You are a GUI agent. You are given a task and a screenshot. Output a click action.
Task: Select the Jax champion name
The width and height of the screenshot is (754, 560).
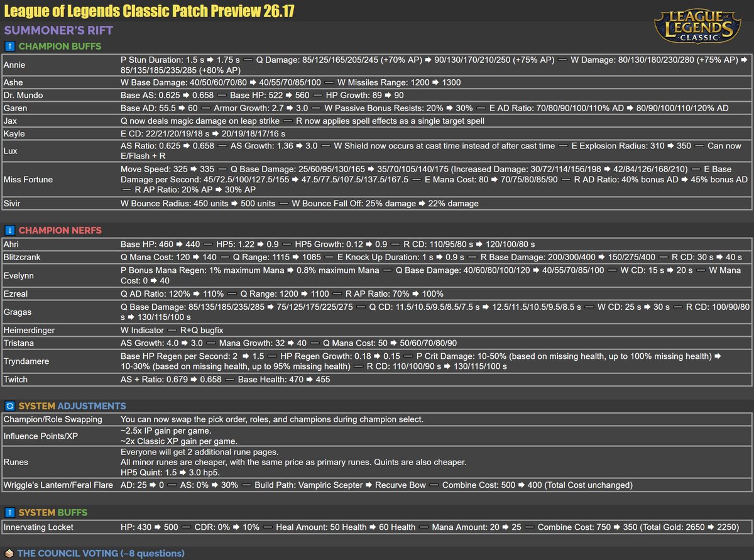(10, 121)
